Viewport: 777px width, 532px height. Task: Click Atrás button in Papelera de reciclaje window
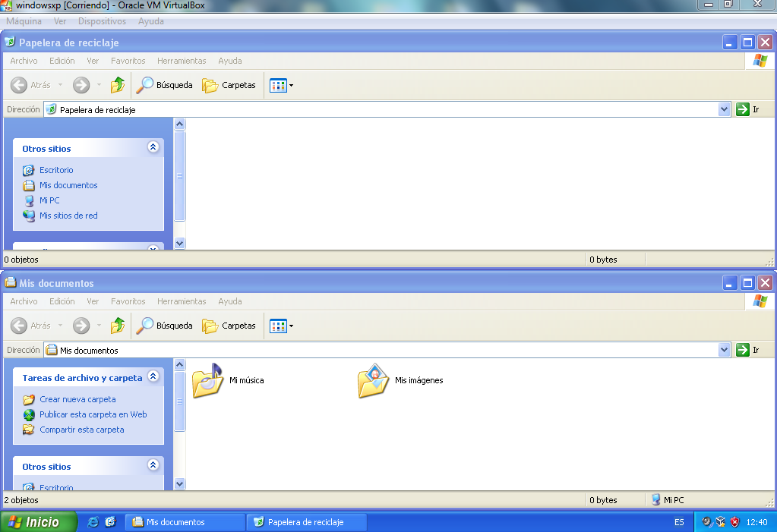click(x=30, y=85)
